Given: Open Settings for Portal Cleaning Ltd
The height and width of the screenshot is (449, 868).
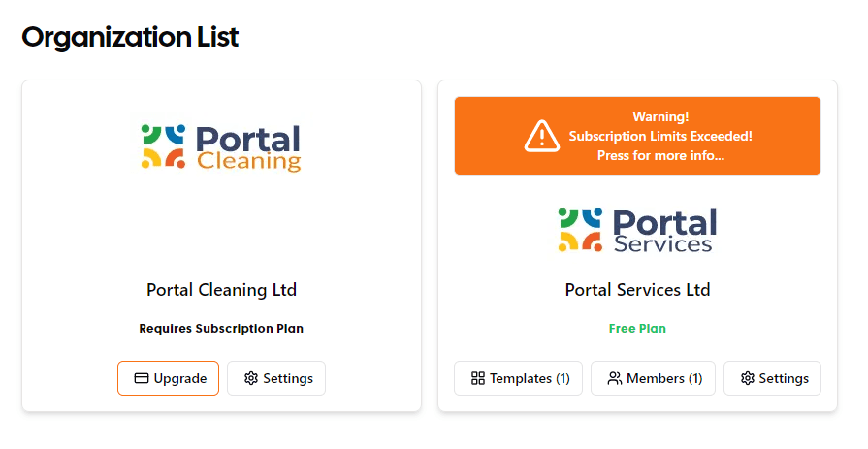Looking at the screenshot, I should click(276, 378).
